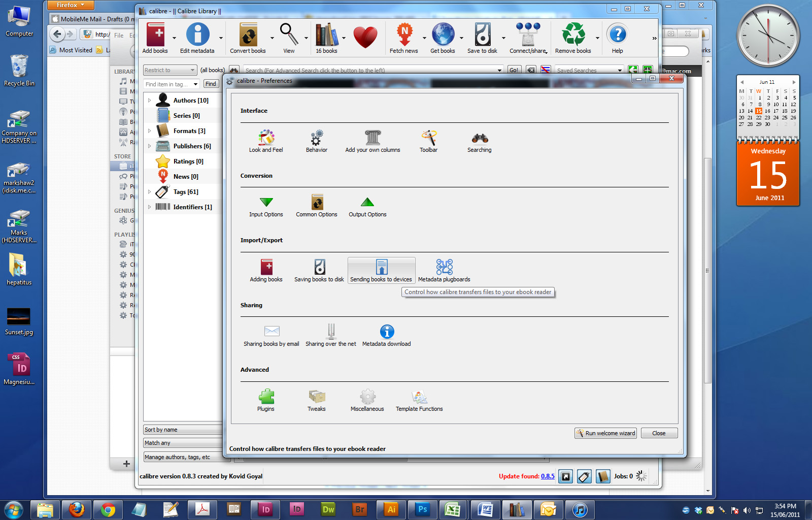
Task: Open Template Functions preferences
Action: 419,400
